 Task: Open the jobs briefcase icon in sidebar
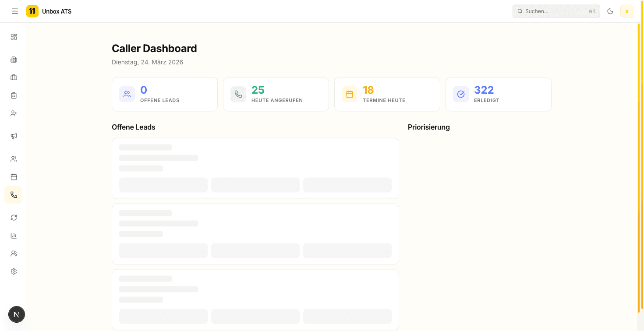pyautogui.click(x=13, y=77)
